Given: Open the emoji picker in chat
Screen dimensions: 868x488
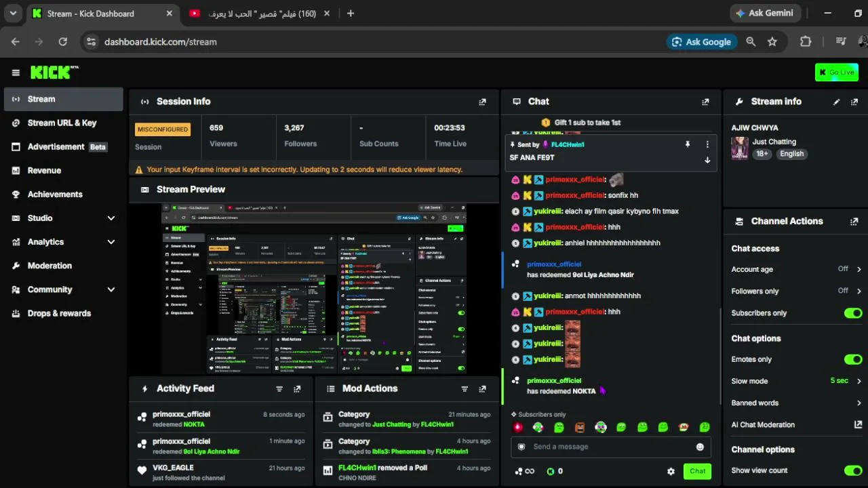Looking at the screenshot, I should coord(700,447).
